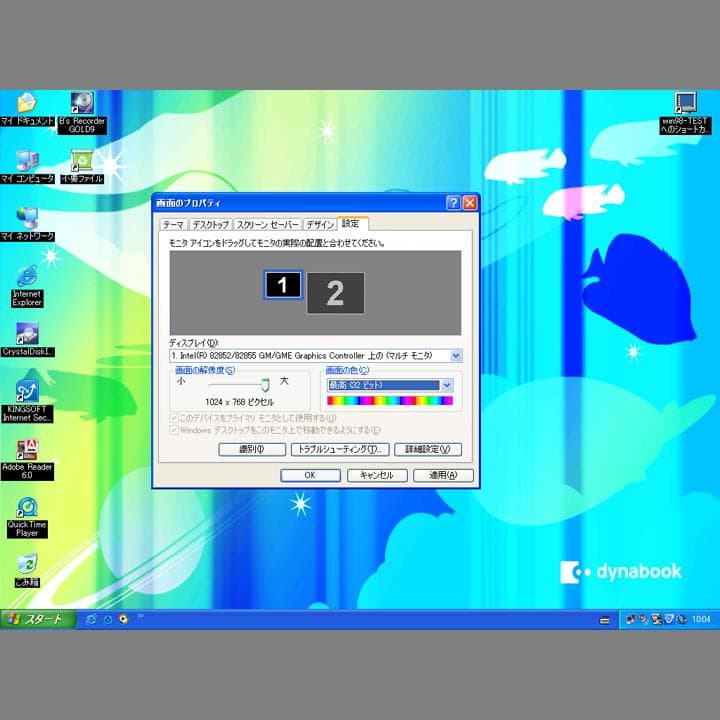Click the Internet Explorer quick launch icon
The height and width of the screenshot is (720, 720).
pyautogui.click(x=91, y=619)
